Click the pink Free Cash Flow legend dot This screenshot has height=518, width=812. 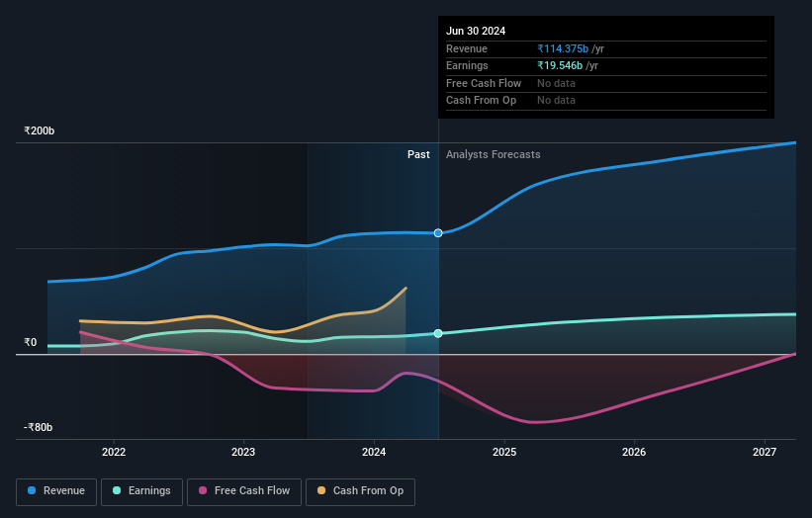(x=203, y=490)
